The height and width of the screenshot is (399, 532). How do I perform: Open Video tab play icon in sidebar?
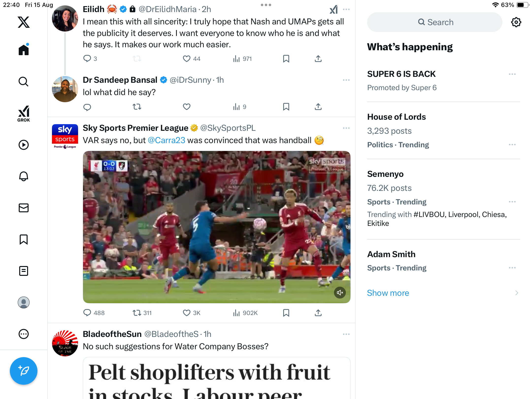point(24,145)
